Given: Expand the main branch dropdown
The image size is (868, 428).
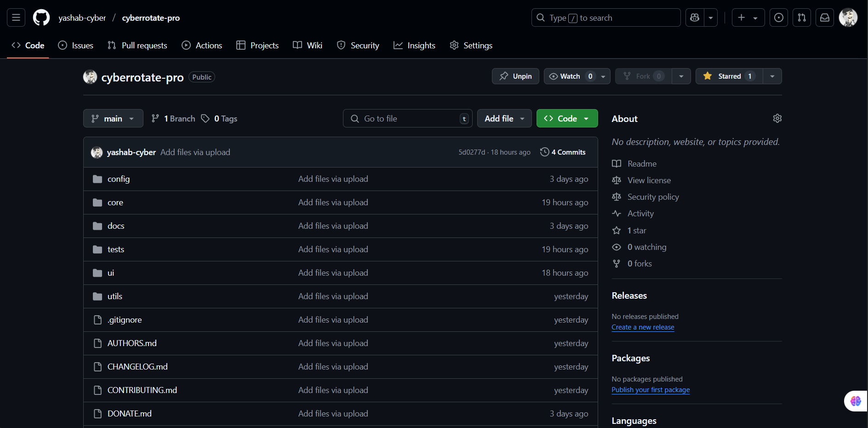Looking at the screenshot, I should tap(113, 119).
